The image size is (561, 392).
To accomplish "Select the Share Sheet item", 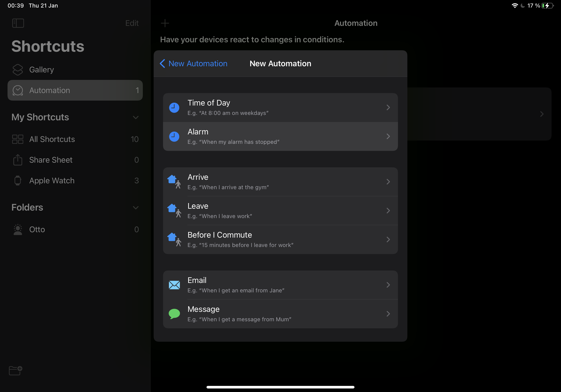I will tap(51, 160).
